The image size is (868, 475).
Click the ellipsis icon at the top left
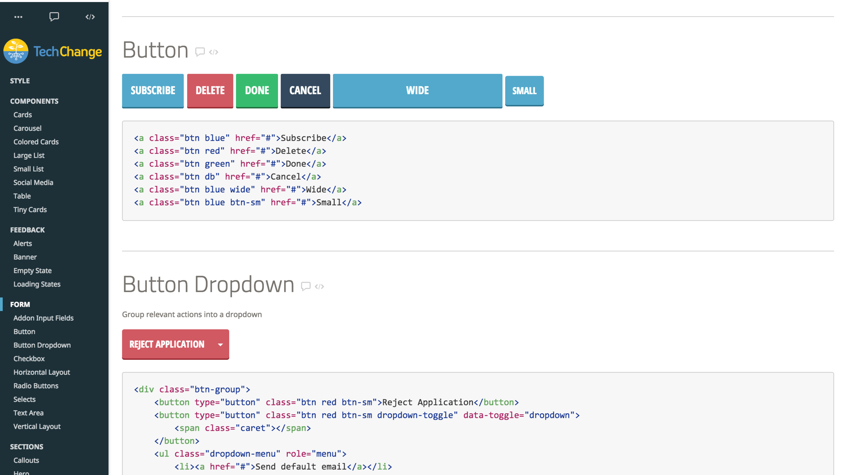pos(19,16)
